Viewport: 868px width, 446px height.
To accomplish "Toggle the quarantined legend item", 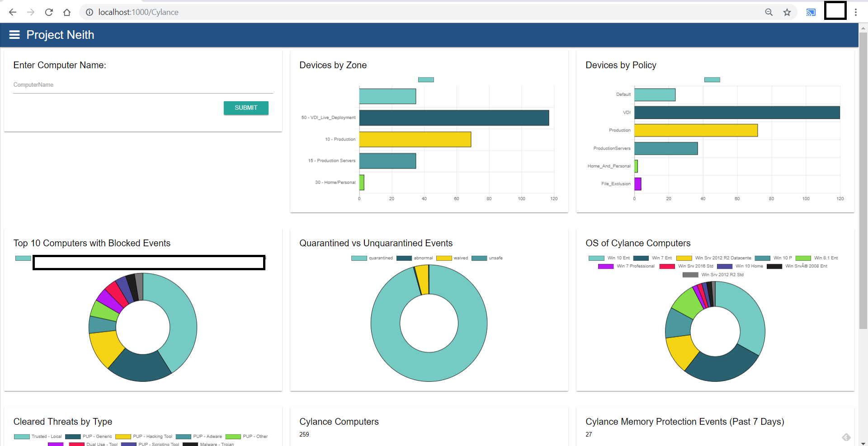I will coord(372,258).
